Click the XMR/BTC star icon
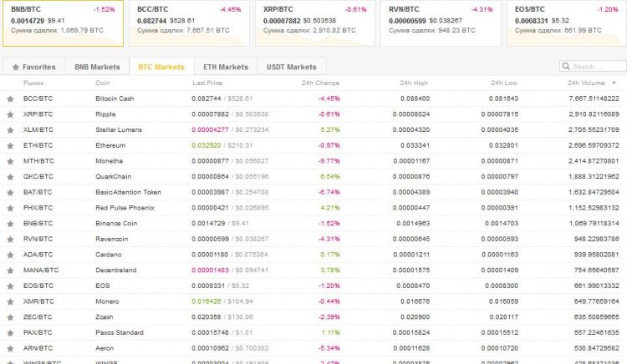 tap(10, 301)
